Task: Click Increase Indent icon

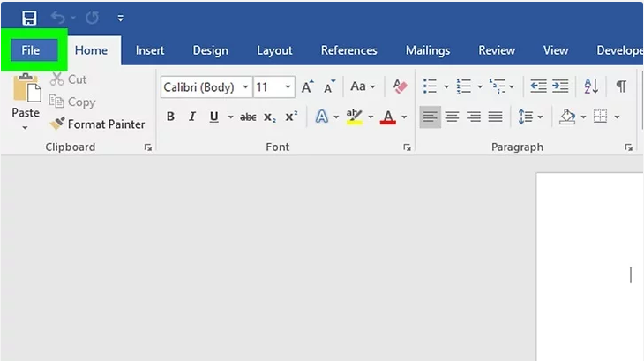Action: click(x=560, y=86)
